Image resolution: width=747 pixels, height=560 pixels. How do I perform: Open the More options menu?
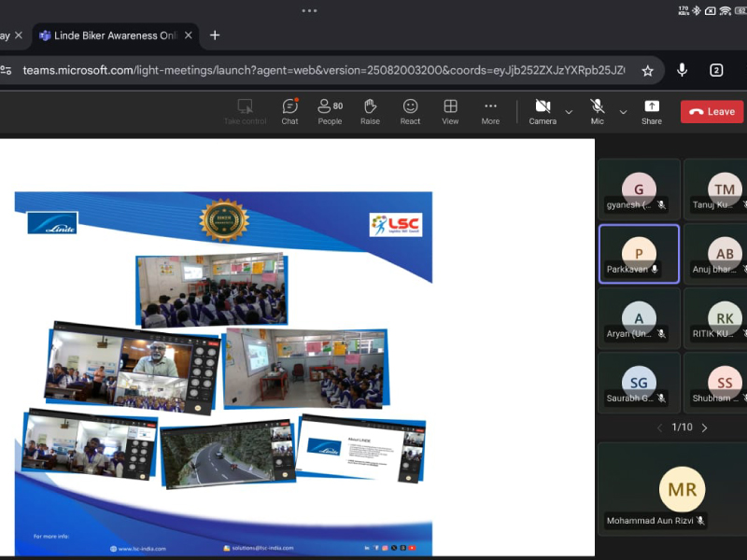(x=490, y=111)
